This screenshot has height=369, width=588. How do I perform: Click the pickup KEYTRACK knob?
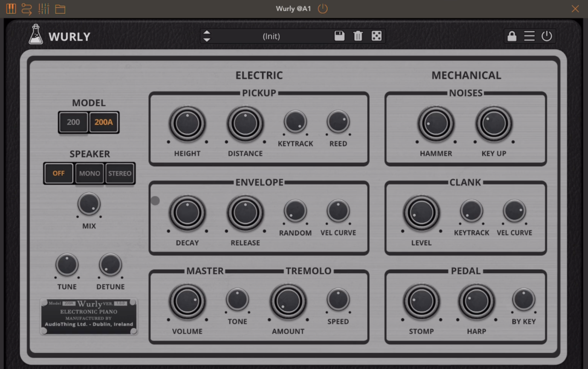click(x=295, y=122)
